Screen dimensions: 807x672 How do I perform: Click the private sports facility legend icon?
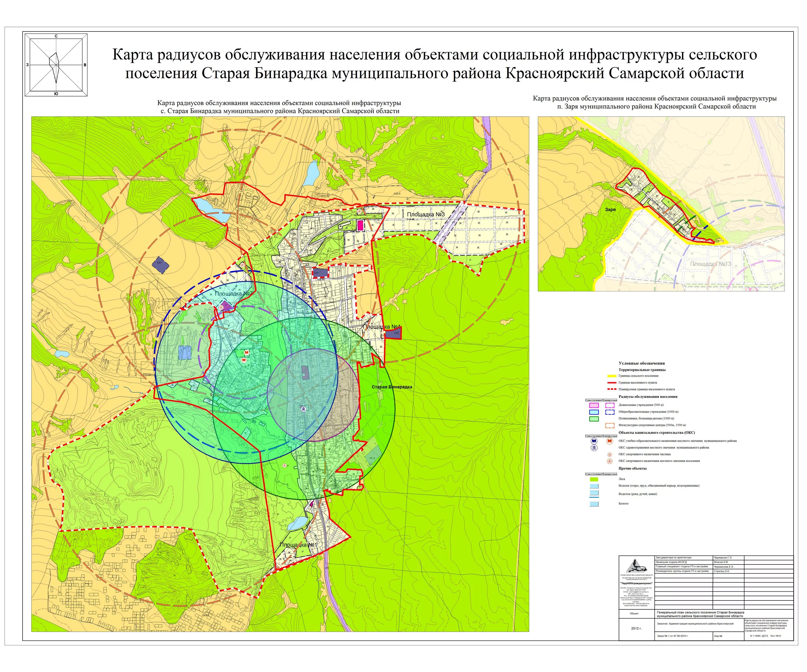pos(610,455)
